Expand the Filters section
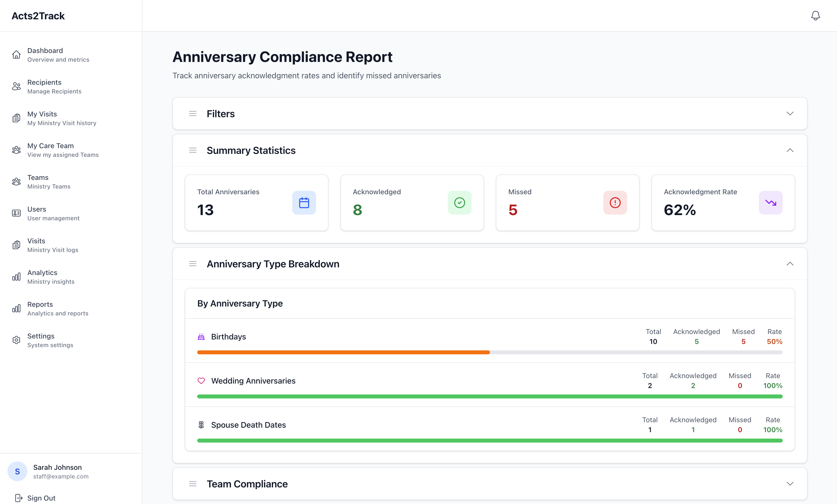The width and height of the screenshot is (837, 504). [790, 114]
